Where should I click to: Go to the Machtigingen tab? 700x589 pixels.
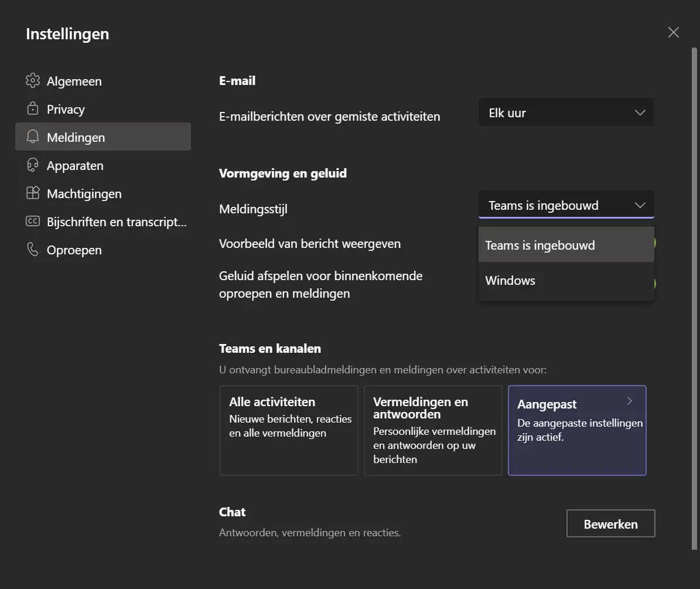pyautogui.click(x=103, y=193)
